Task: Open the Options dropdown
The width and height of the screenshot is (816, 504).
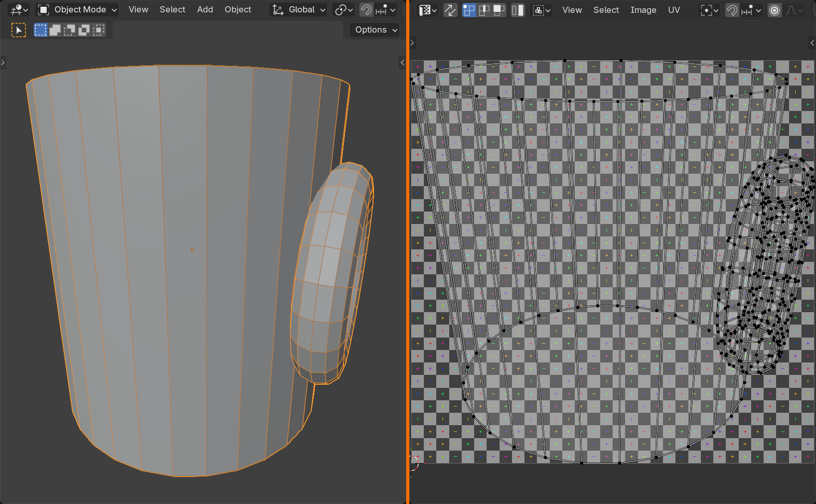Action: 375,30
